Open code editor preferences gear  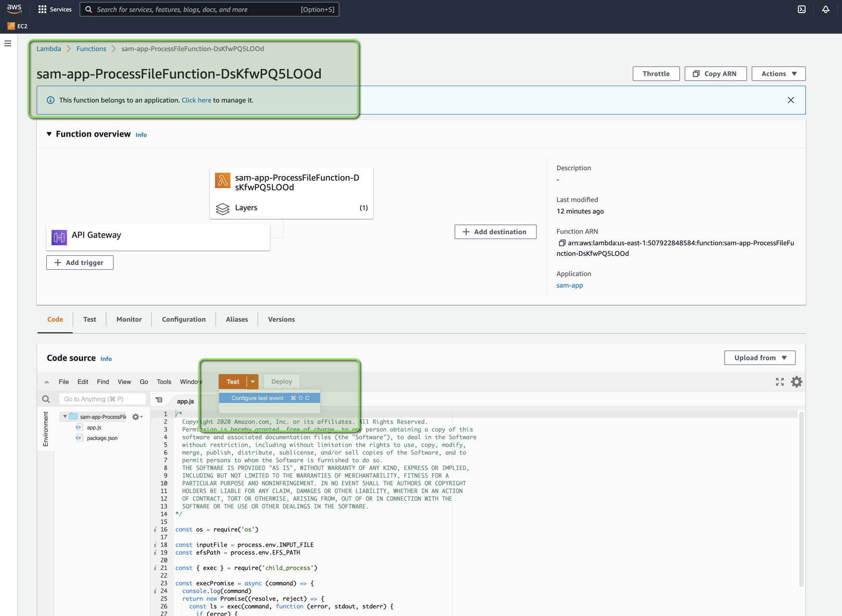pos(797,382)
